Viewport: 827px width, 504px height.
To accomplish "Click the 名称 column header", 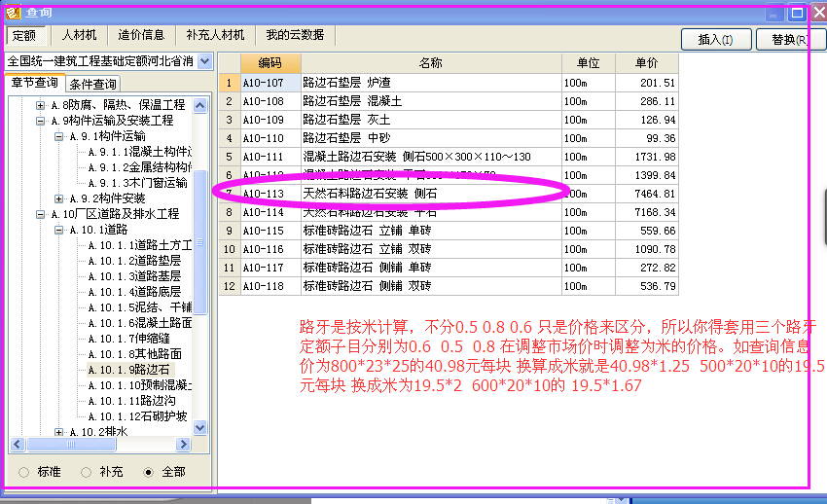I will [x=431, y=63].
